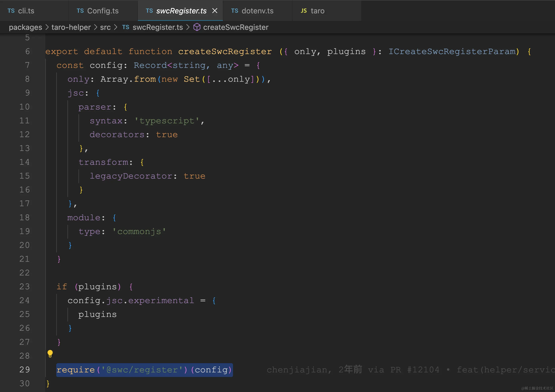Click the highlighted require('@swc/register') line
This screenshot has width=555, height=392.
pos(144,370)
